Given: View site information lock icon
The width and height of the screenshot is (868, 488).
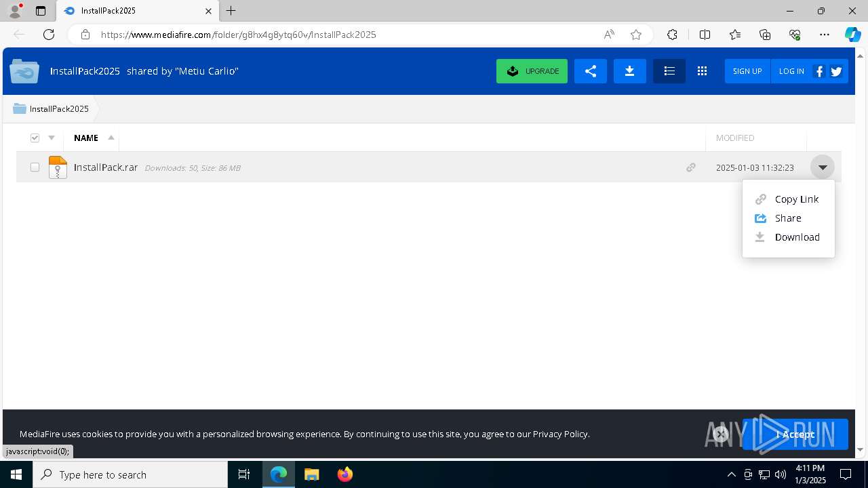Looking at the screenshot, I should 85,35.
